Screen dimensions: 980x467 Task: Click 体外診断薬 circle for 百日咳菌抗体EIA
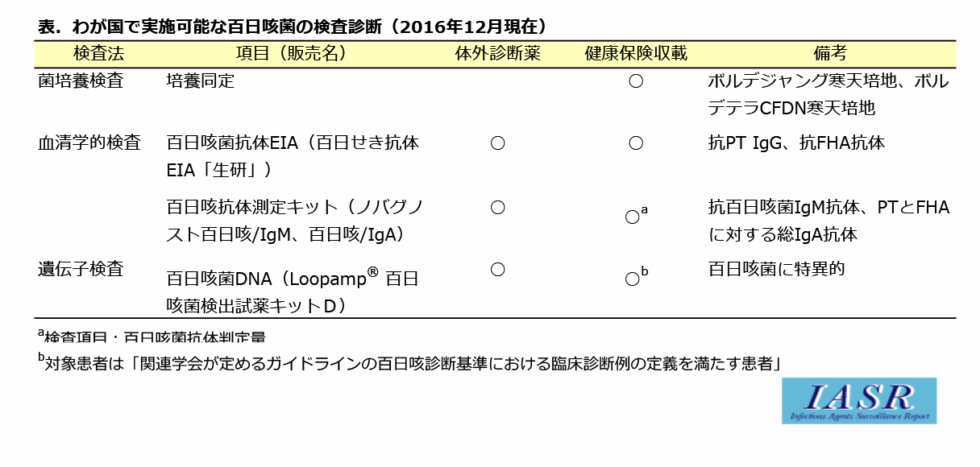pyautogui.click(x=497, y=143)
